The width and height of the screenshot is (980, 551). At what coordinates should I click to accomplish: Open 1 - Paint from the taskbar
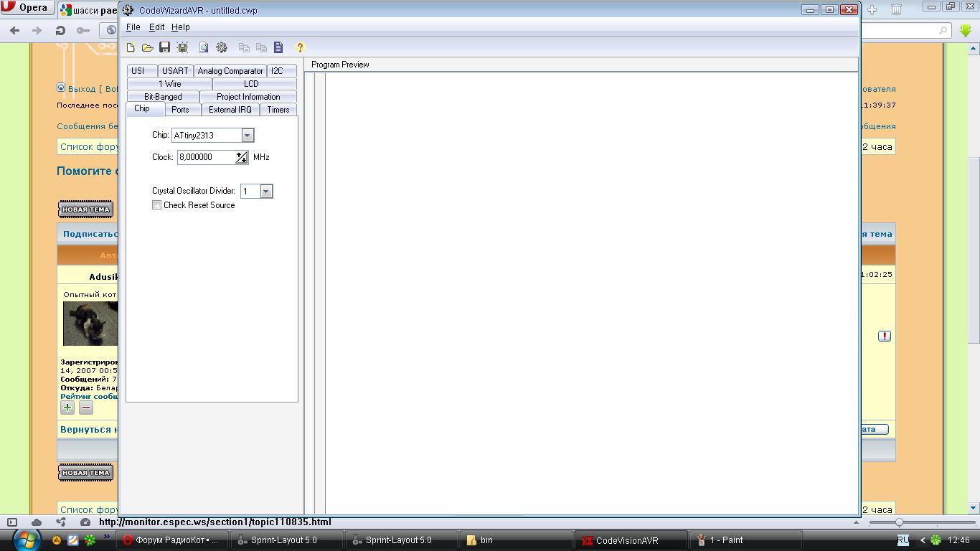[725, 540]
